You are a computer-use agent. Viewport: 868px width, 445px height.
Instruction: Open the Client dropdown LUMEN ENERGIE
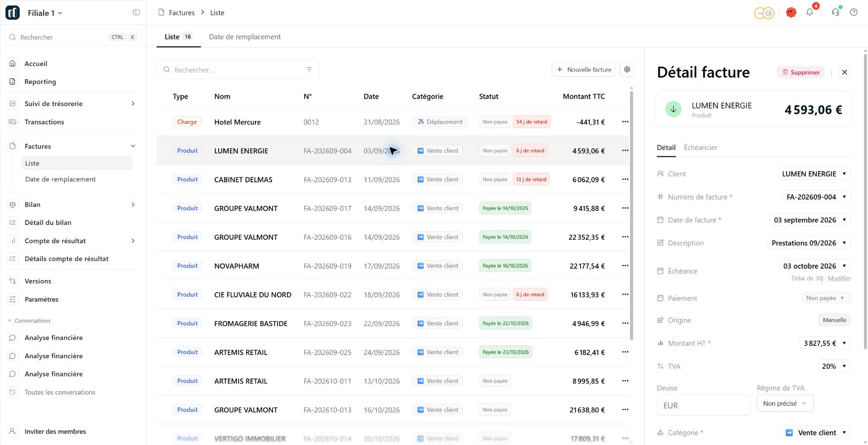click(x=814, y=174)
